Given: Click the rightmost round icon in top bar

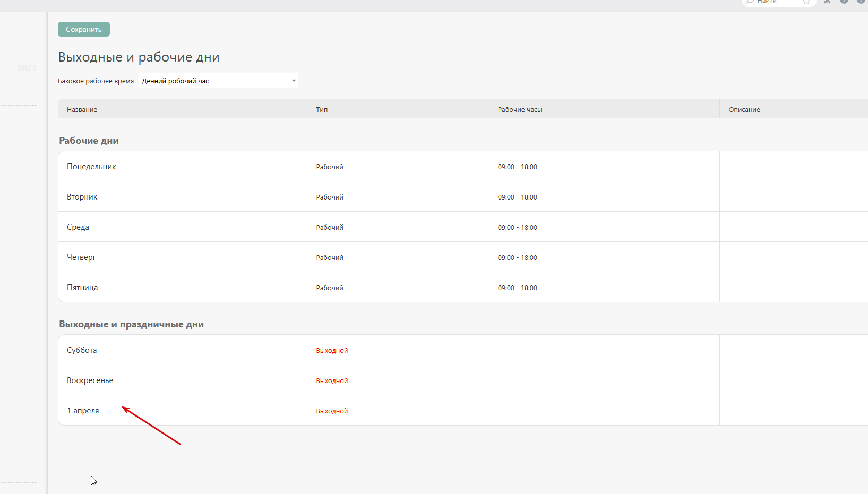Looking at the screenshot, I should coord(861,2).
